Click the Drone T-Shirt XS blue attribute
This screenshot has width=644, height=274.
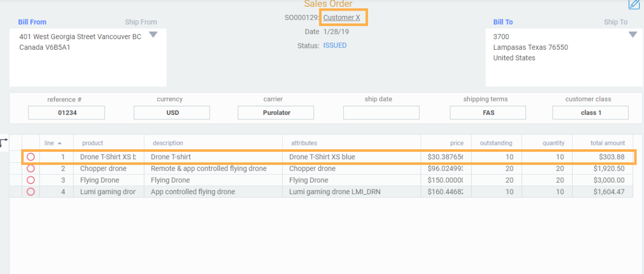322,157
